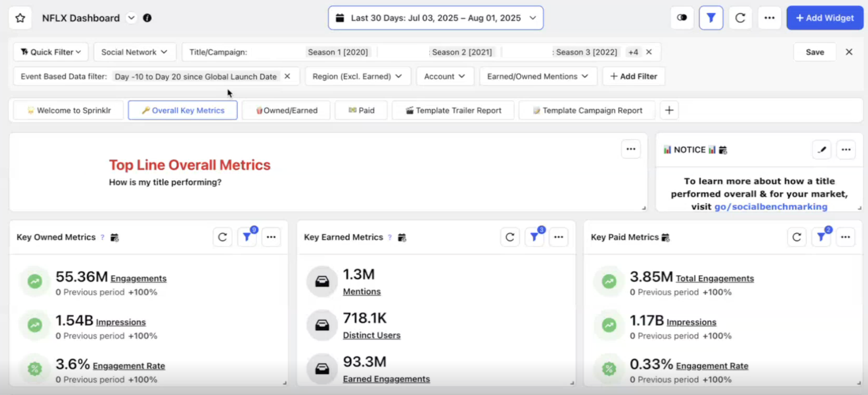This screenshot has height=395, width=868.
Task: Click Add Filter button
Action: 633,76
